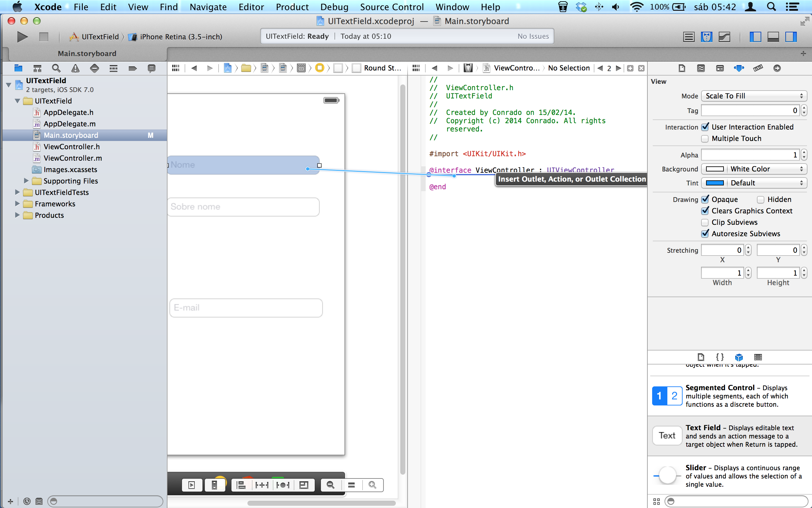Open the Debug menu
812x508 pixels.
point(334,7)
